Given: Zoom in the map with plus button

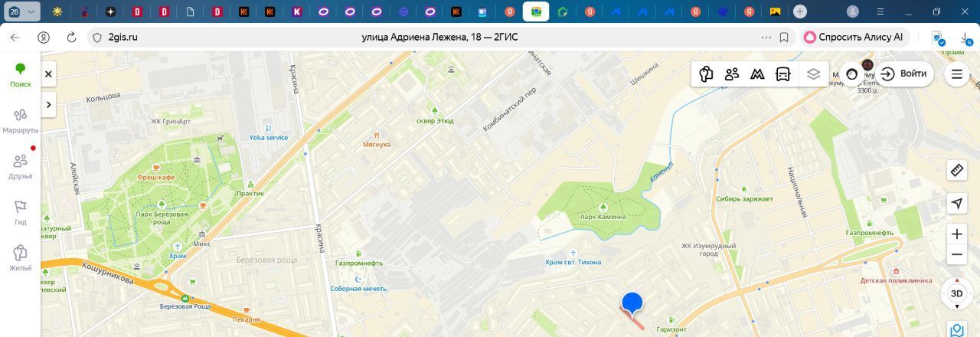Looking at the screenshot, I should coord(957,234).
